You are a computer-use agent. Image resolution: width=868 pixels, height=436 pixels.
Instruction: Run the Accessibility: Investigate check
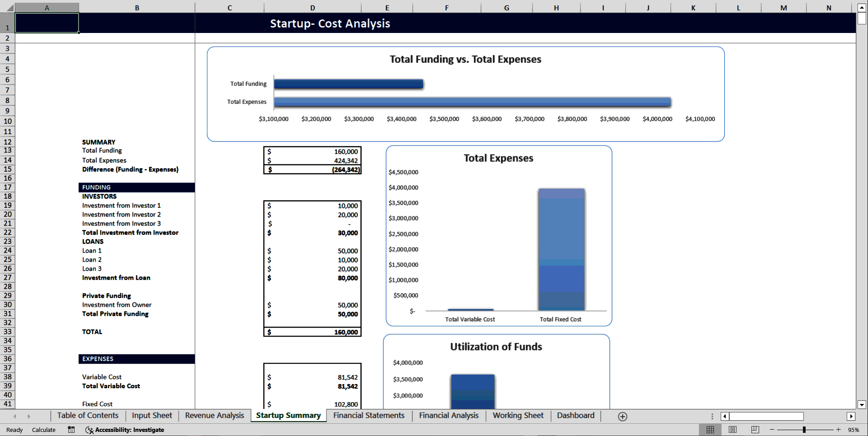(125, 430)
